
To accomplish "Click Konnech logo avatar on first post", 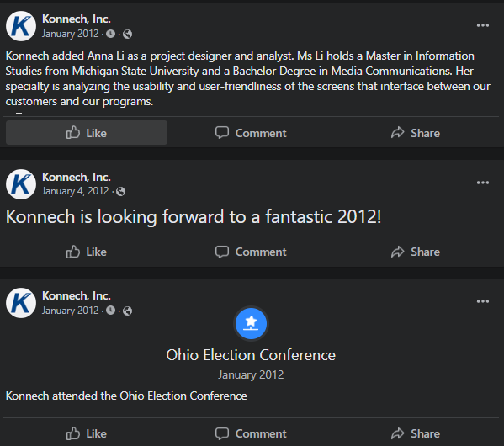I will (21, 26).
